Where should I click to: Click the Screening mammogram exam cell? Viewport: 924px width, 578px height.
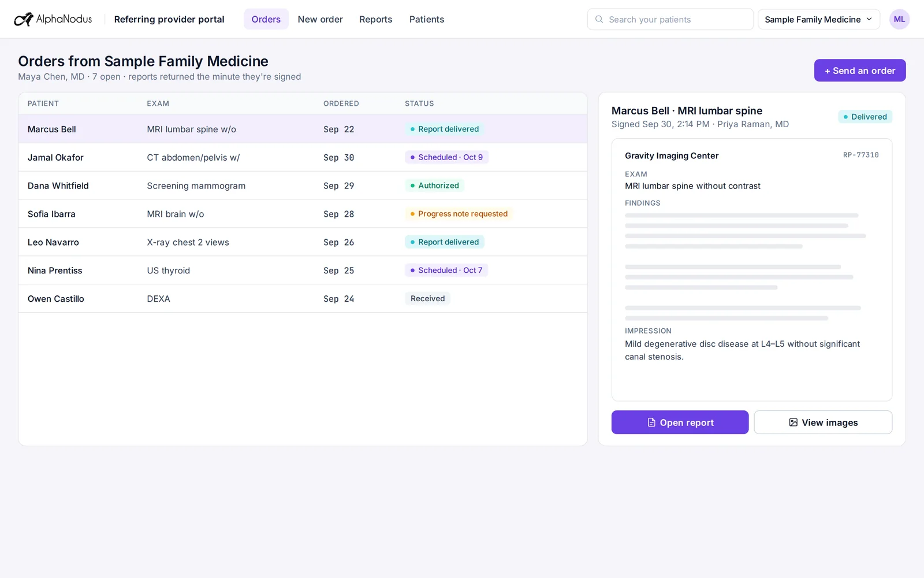(196, 186)
